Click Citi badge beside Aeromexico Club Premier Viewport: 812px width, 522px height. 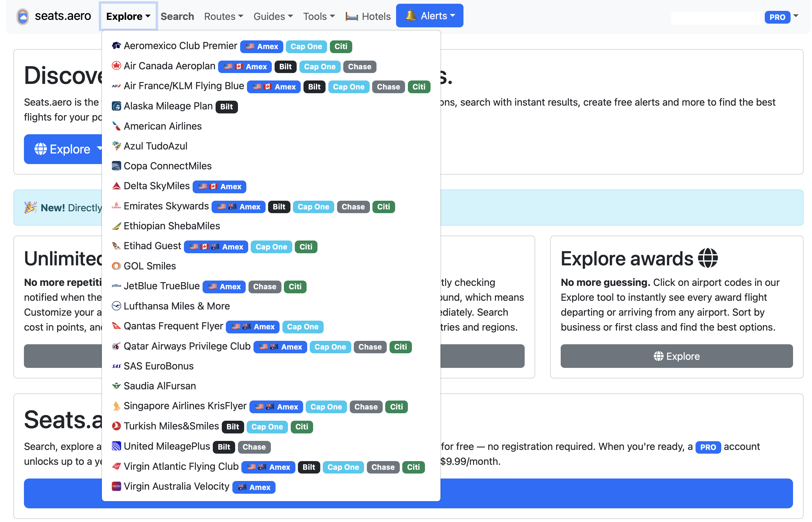(x=340, y=46)
